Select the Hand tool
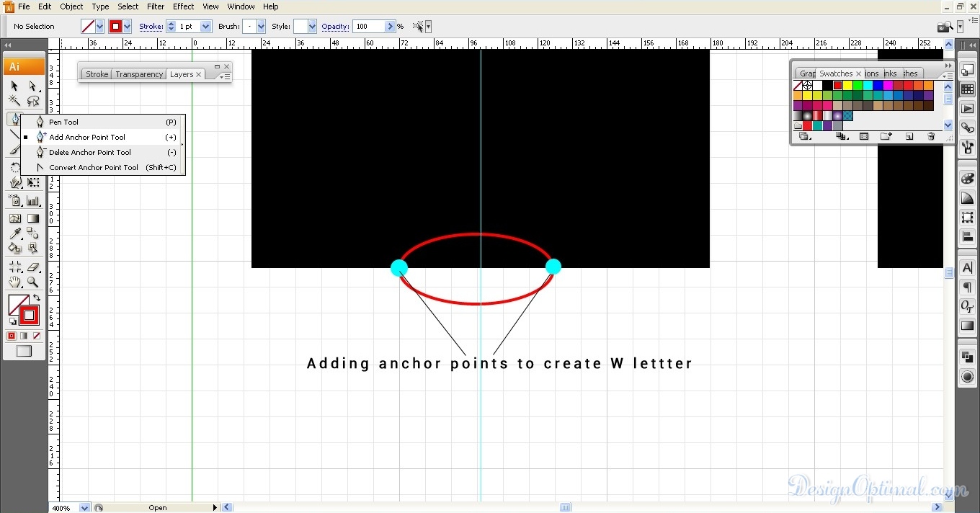 point(14,282)
